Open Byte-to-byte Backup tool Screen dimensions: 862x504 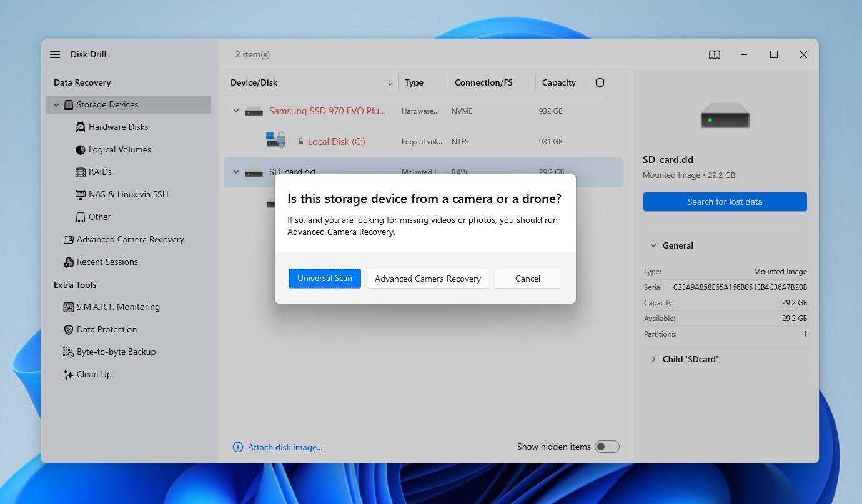(x=116, y=352)
